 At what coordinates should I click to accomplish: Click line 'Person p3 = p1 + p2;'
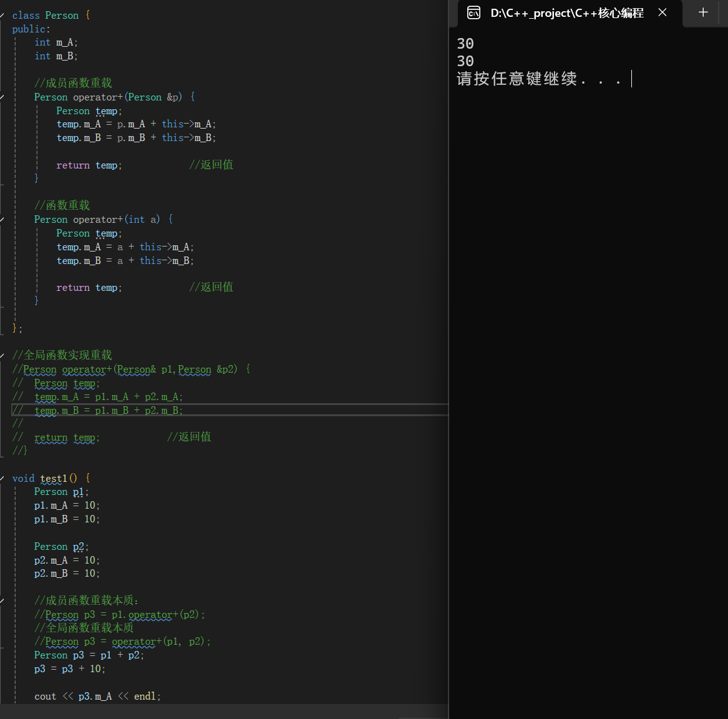click(89, 655)
